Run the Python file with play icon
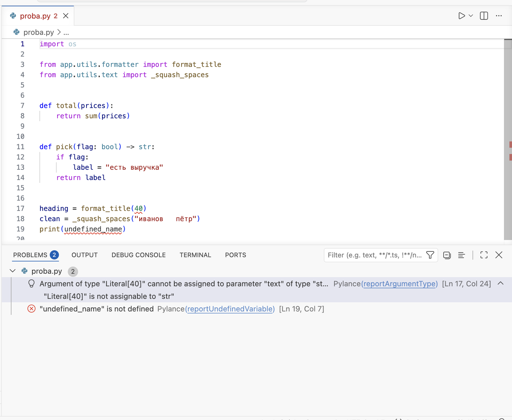 click(x=461, y=16)
